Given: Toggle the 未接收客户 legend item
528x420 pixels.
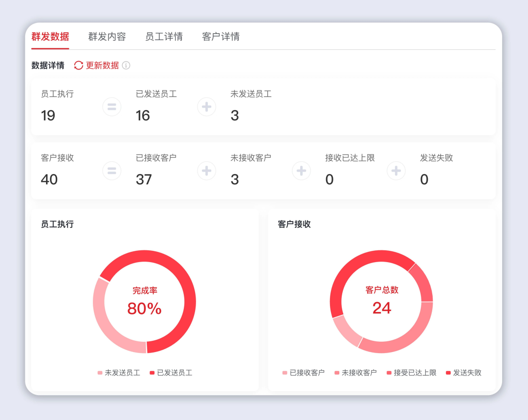Looking at the screenshot, I should [356, 373].
